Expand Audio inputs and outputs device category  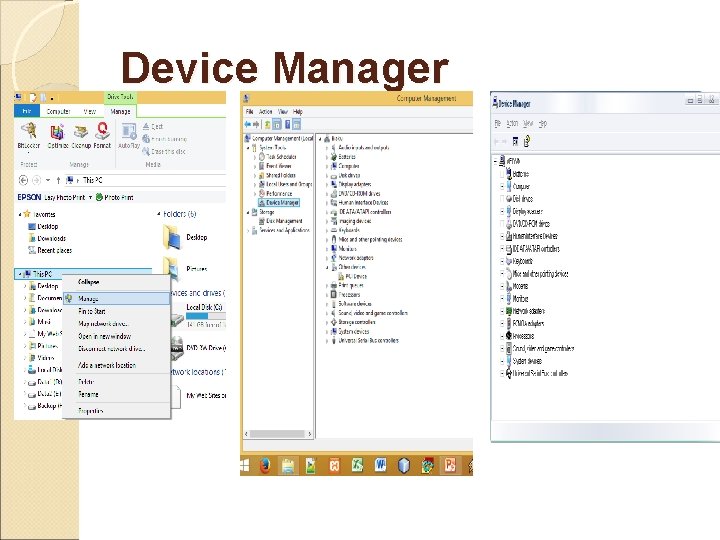tap(327, 148)
